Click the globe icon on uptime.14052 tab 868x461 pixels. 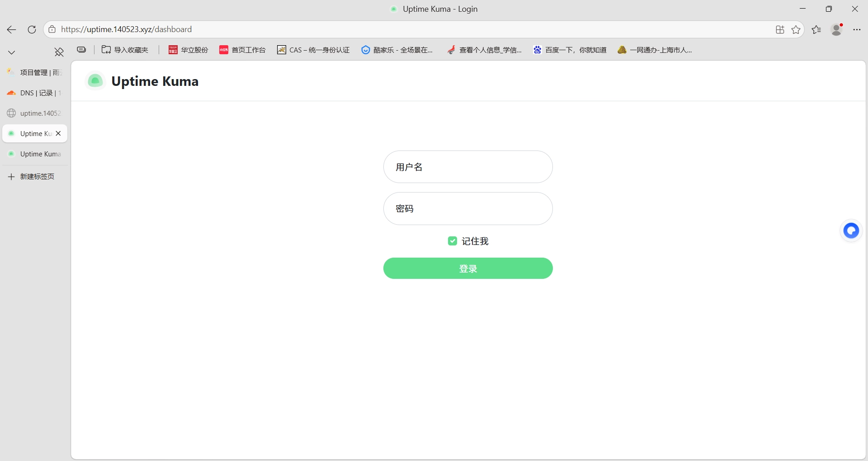pos(11,113)
